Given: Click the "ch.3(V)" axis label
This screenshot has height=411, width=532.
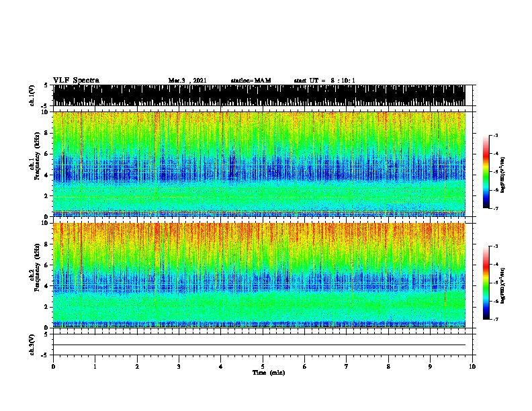Looking at the screenshot, I should pos(32,345).
